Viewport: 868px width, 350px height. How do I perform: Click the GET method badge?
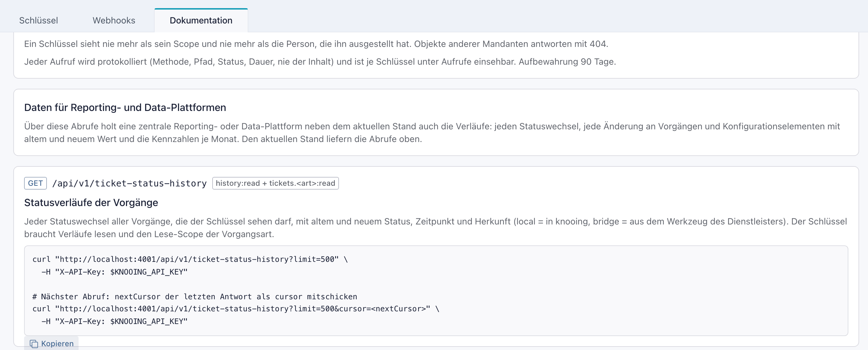coord(35,183)
